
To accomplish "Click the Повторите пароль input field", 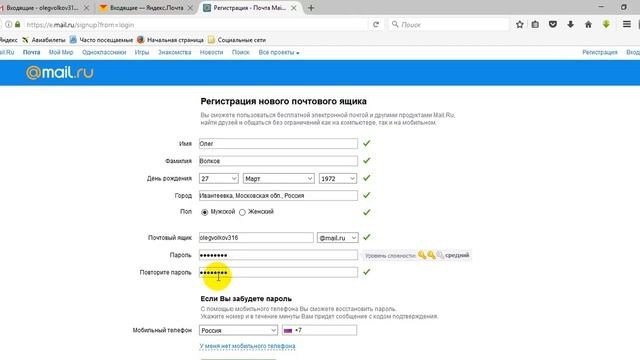I will point(278,272).
